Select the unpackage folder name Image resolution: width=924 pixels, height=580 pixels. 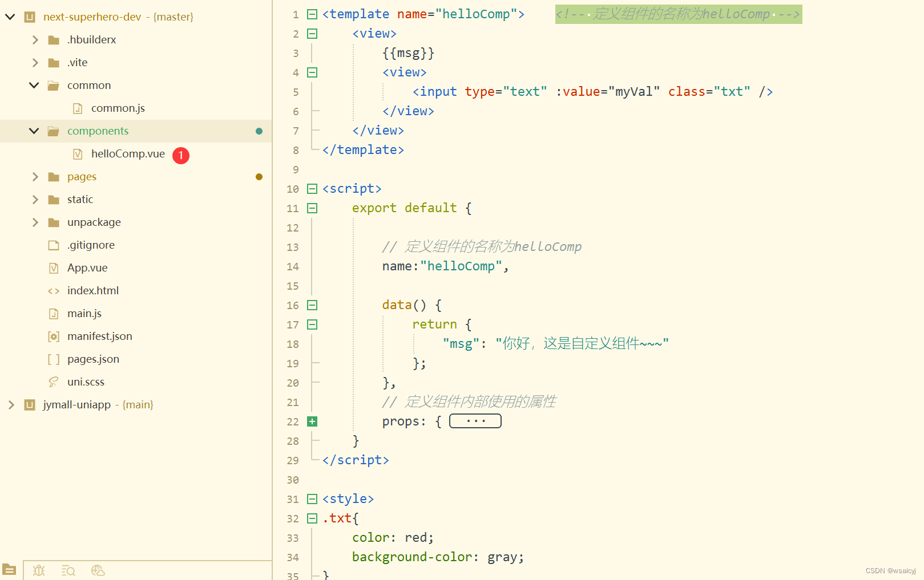(x=94, y=222)
